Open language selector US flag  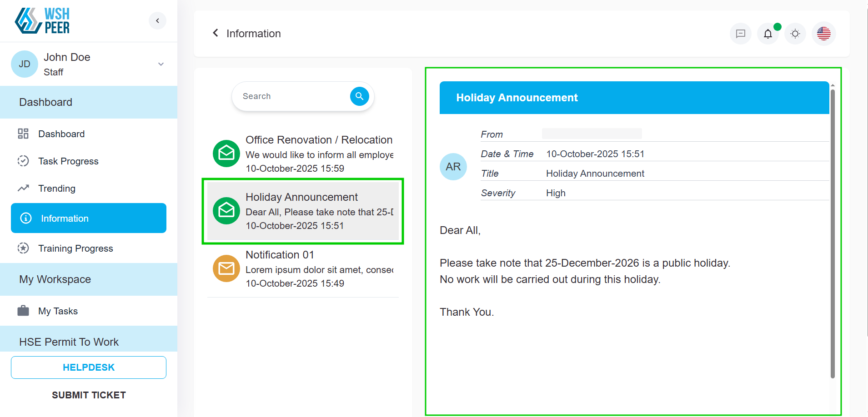[823, 34]
